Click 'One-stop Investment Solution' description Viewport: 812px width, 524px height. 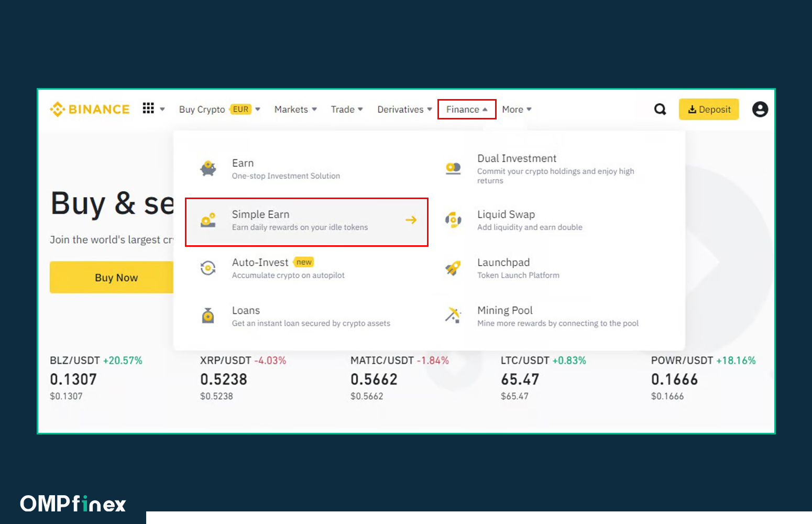286,176
